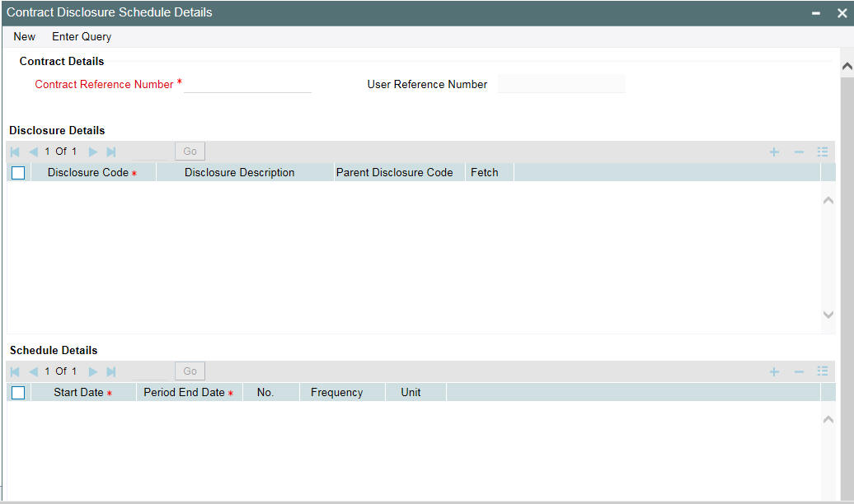The height and width of the screenshot is (504, 854).
Task: Go to first page in Disclosure Details
Action: [x=15, y=152]
